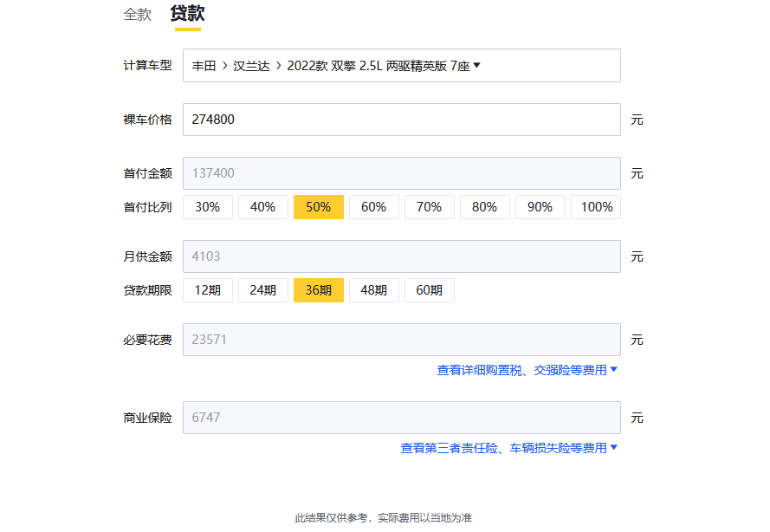This screenshot has width=770, height=532.
Task: Open the 计算车型 car model dropdown
Action: (401, 66)
